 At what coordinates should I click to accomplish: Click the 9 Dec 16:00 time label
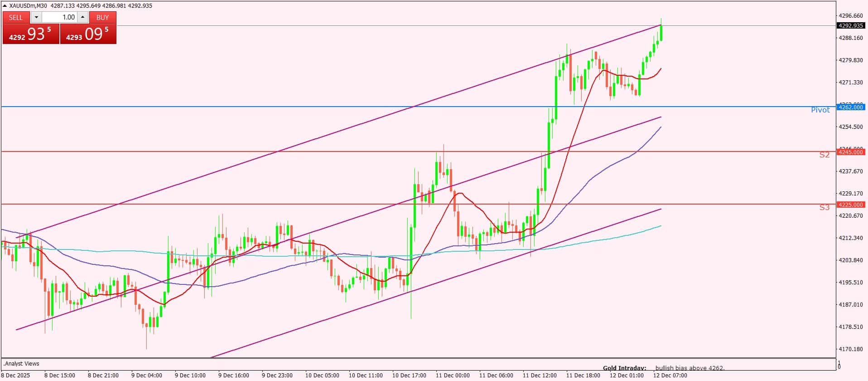234,376
